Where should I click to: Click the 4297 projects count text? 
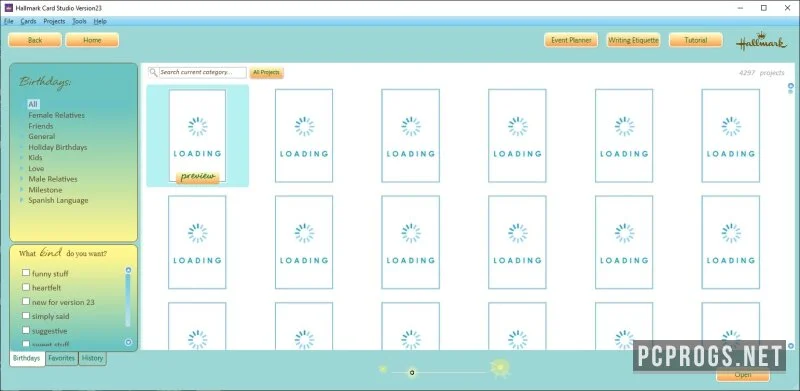pyautogui.click(x=761, y=73)
